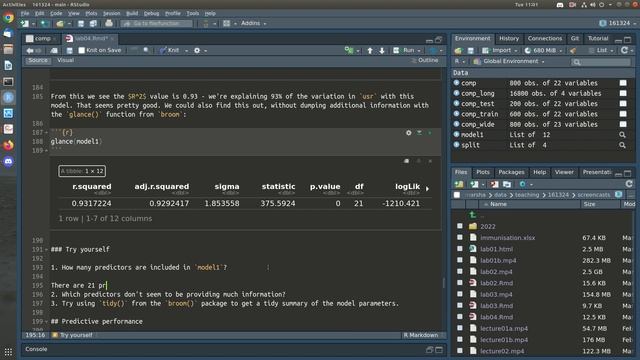This screenshot has height=360, width=640.
Task: Clear chunk output X icon
Action: (x=430, y=161)
